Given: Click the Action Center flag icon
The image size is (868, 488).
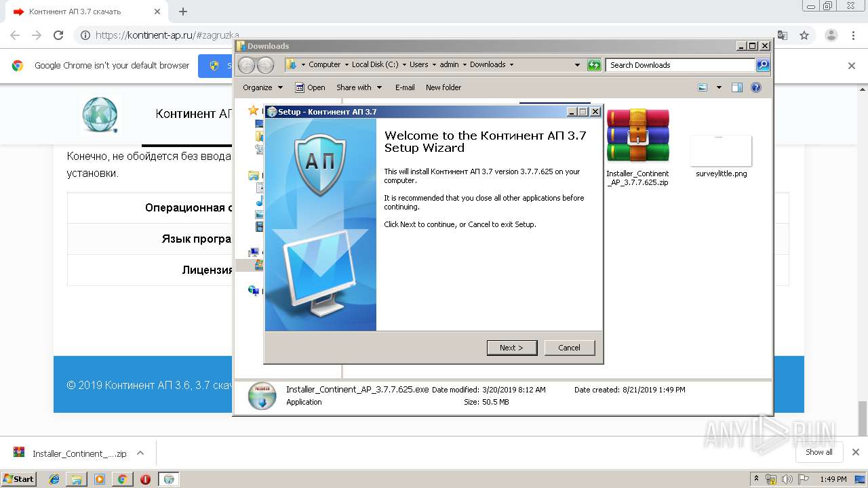Looking at the screenshot, I should [x=802, y=479].
